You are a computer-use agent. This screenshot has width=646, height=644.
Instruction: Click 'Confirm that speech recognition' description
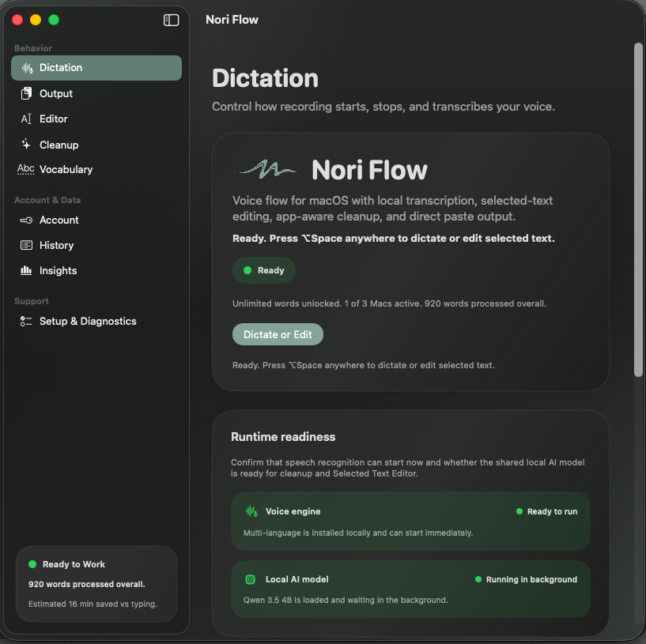(408, 468)
